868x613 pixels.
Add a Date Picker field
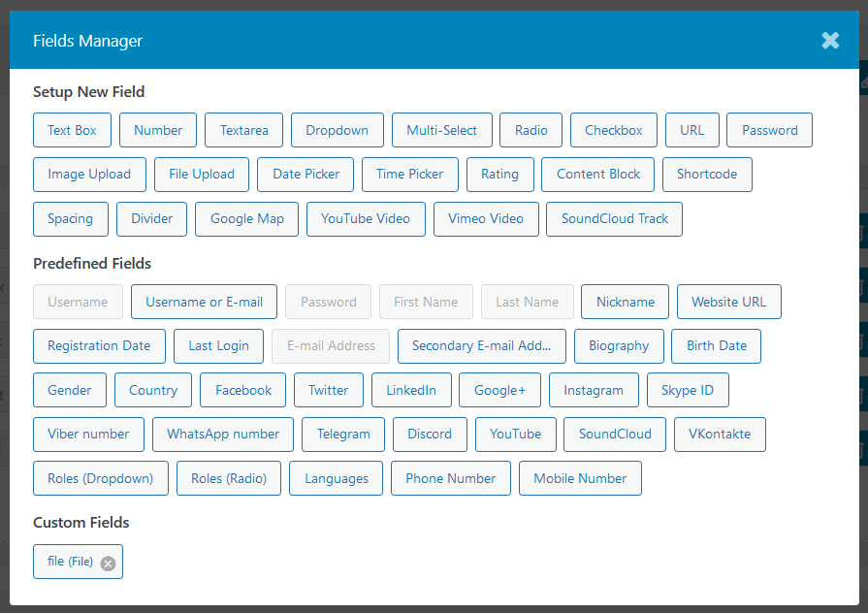coord(305,175)
